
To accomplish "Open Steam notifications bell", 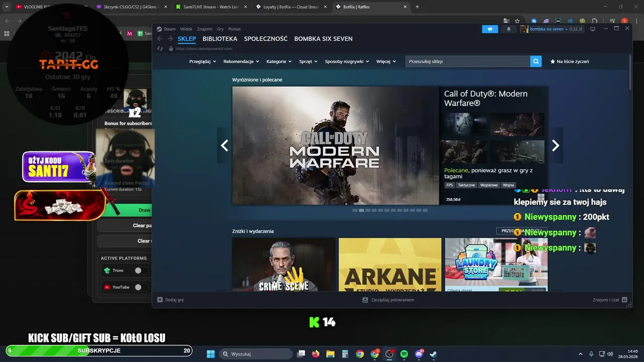I will tap(509, 29).
